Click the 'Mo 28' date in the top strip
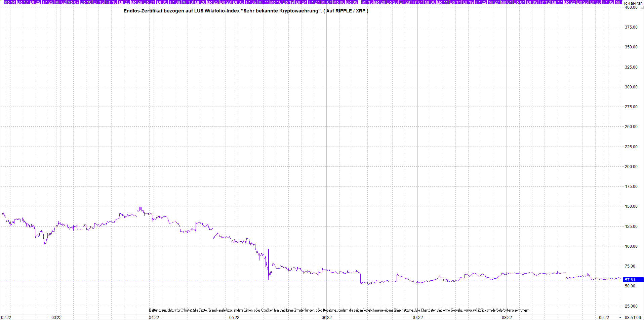The width and height of the screenshot is (644, 320). [137, 2]
